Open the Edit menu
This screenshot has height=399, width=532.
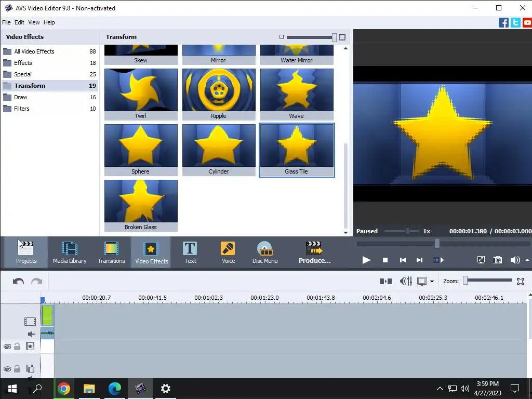tap(19, 22)
